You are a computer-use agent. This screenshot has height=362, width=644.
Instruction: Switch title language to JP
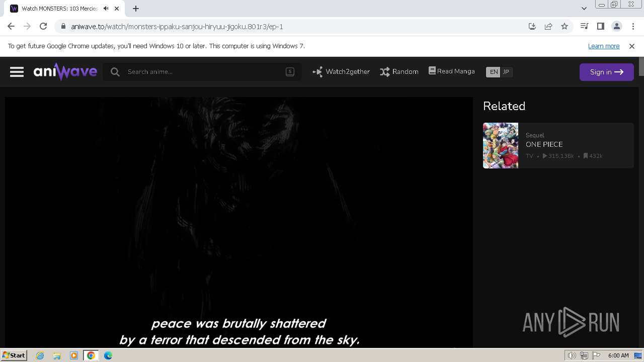(x=506, y=72)
